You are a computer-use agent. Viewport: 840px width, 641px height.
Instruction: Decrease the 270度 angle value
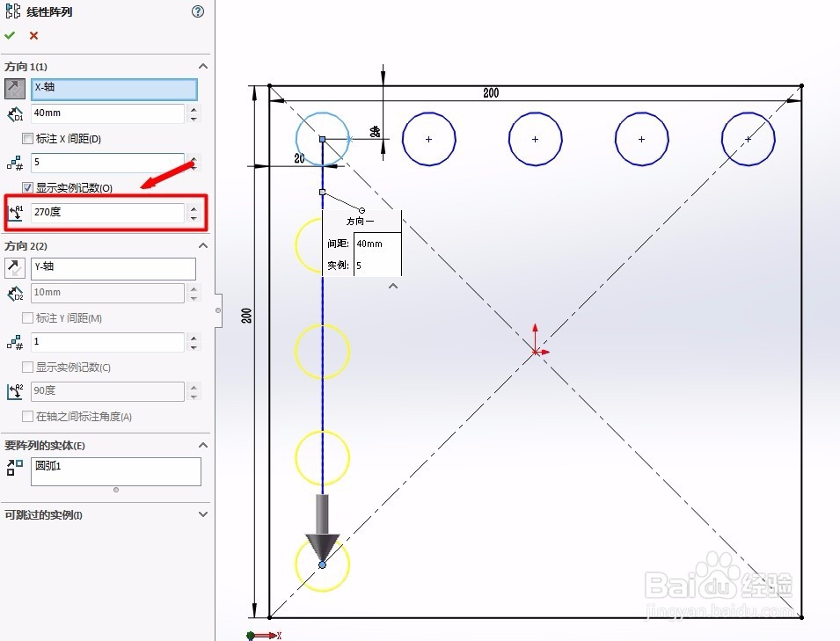point(194,217)
